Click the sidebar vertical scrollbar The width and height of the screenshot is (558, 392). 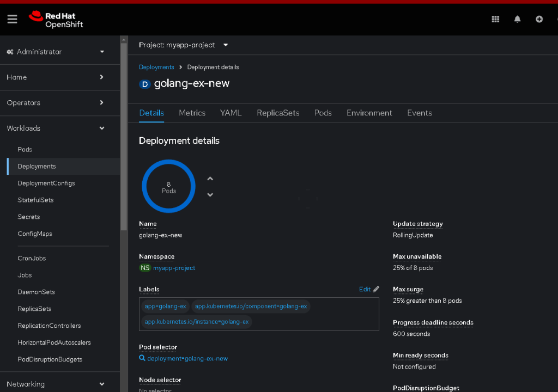(124, 137)
